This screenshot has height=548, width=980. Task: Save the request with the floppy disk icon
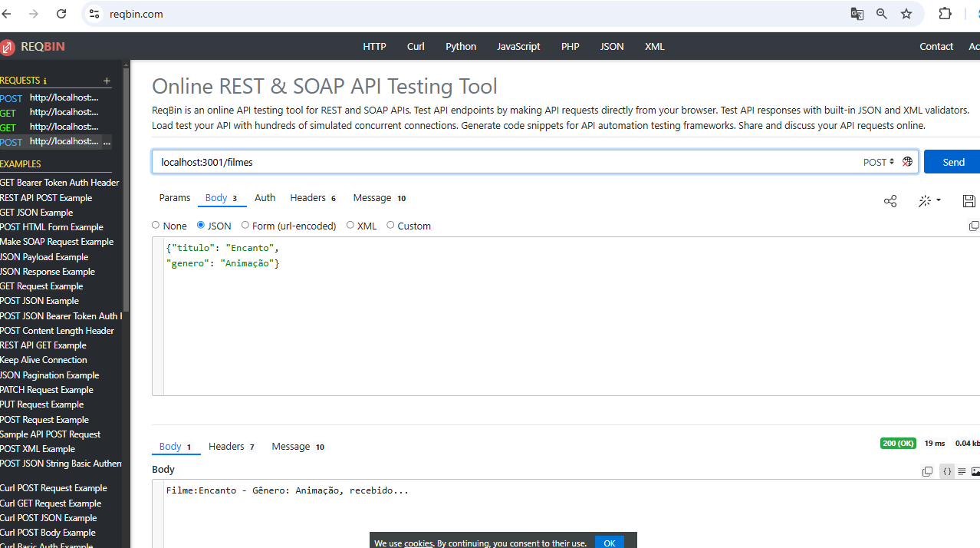(968, 201)
